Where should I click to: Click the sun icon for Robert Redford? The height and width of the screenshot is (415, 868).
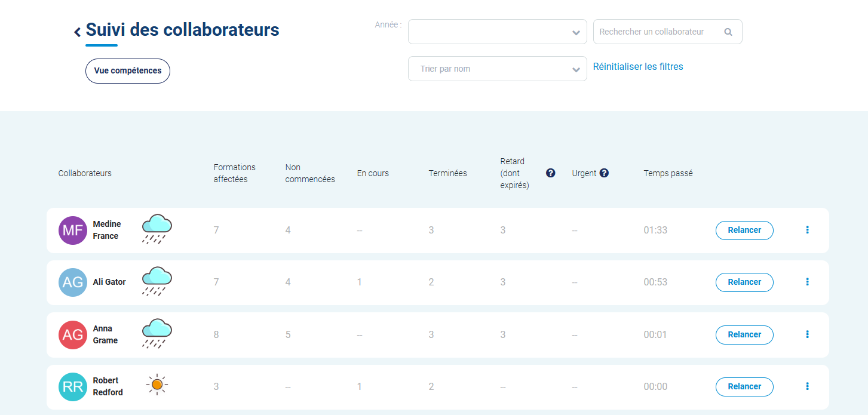point(157,385)
